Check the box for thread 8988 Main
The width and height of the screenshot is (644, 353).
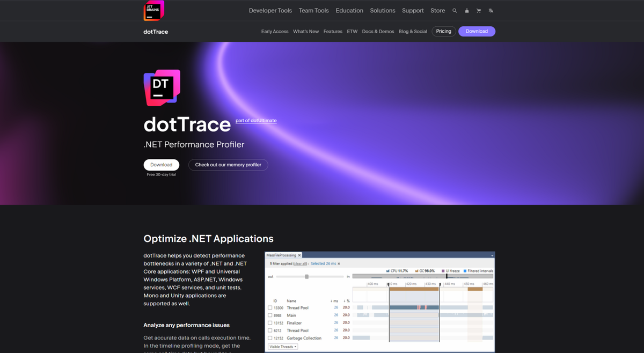[x=270, y=315]
